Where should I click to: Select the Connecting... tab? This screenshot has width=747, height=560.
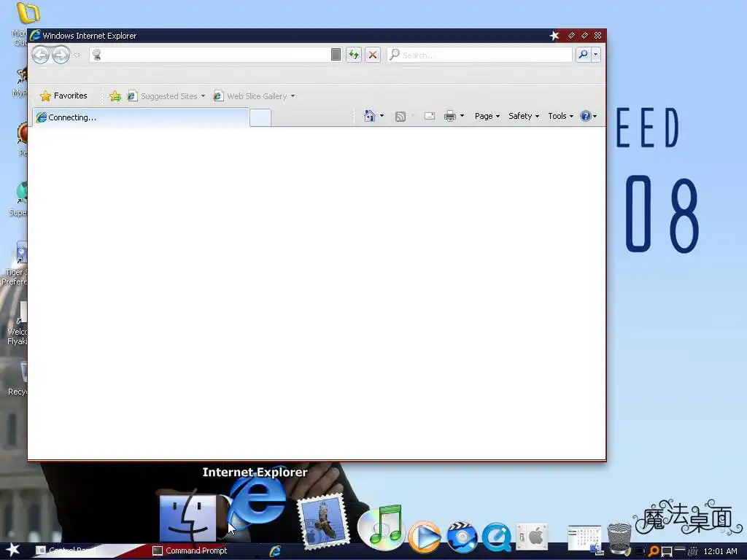[141, 117]
